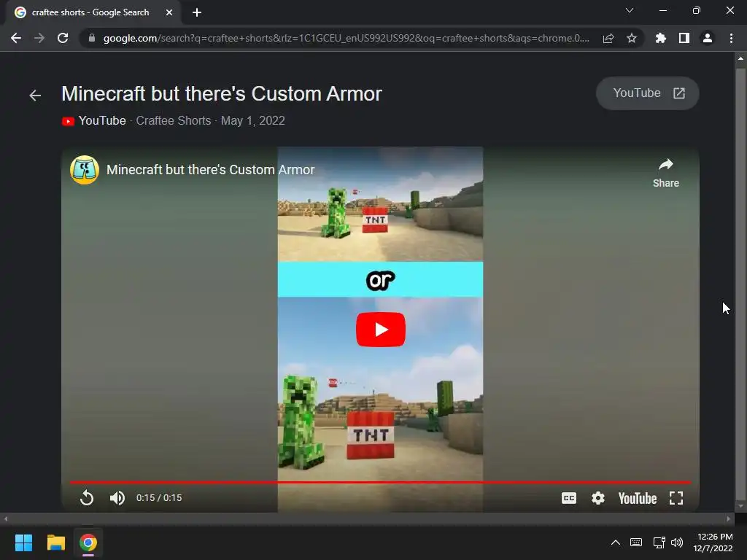Reload the page
The width and height of the screenshot is (747, 560).
tap(63, 38)
